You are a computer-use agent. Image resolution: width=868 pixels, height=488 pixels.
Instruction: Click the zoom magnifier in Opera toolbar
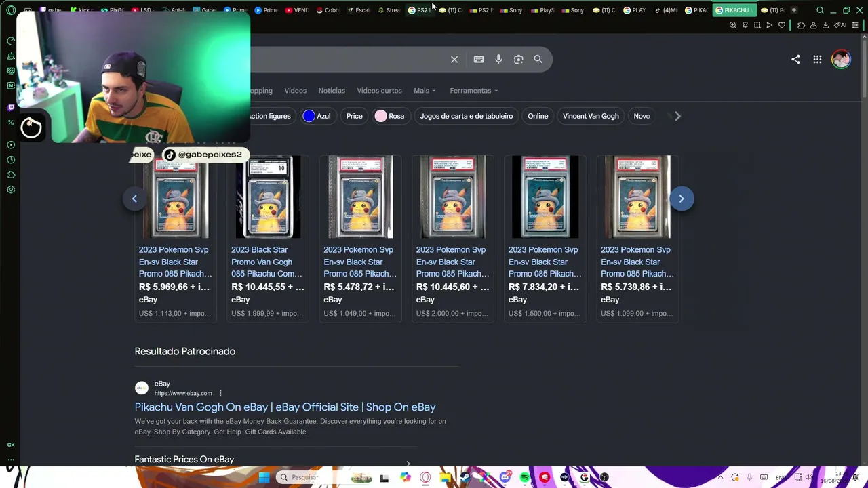733,25
